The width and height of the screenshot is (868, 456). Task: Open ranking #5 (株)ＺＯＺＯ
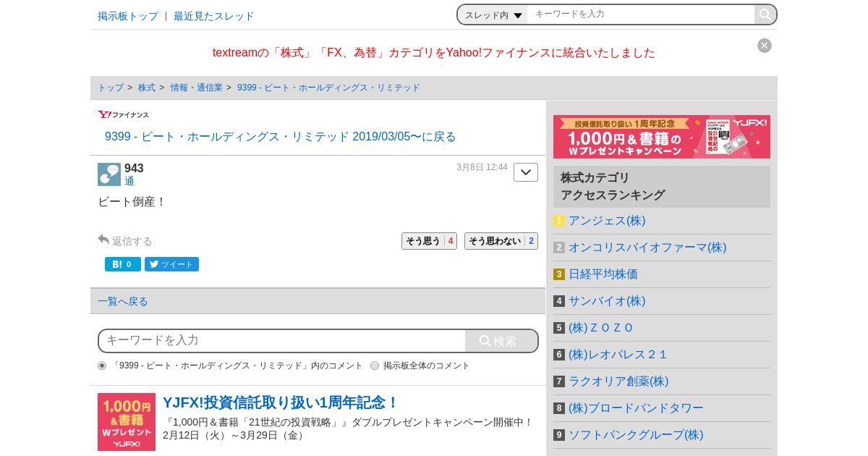tap(601, 328)
